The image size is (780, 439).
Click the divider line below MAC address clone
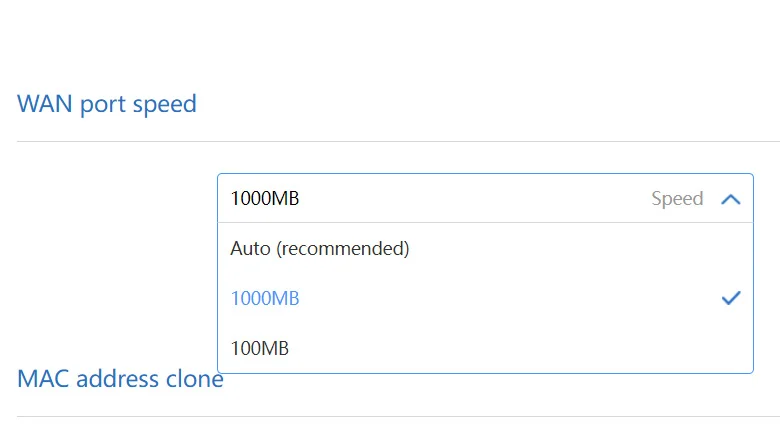(398, 416)
